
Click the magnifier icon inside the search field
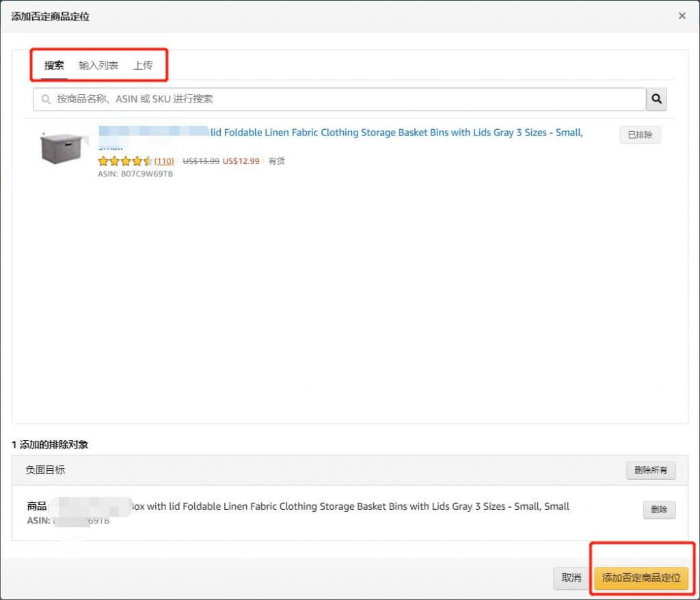pyautogui.click(x=46, y=99)
